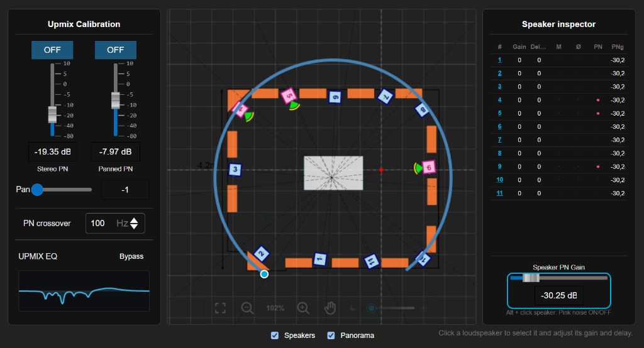The width and height of the screenshot is (644, 348).
Task: Toggle the PN dot for speaker 4 row
Action: pyautogui.click(x=598, y=100)
